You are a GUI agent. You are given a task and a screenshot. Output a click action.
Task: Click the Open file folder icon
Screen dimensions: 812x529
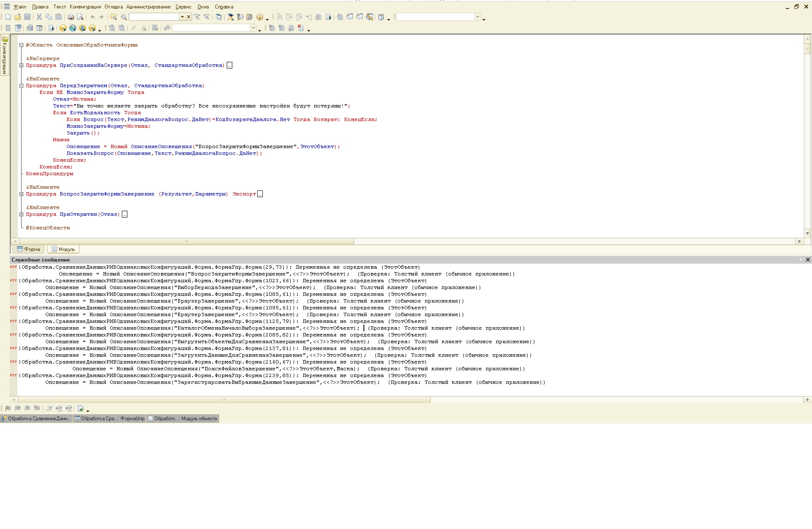tap(18, 17)
